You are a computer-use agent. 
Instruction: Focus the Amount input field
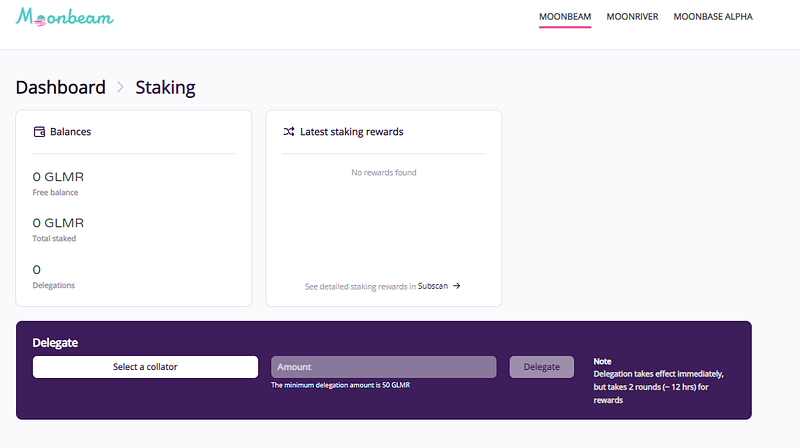coord(384,367)
